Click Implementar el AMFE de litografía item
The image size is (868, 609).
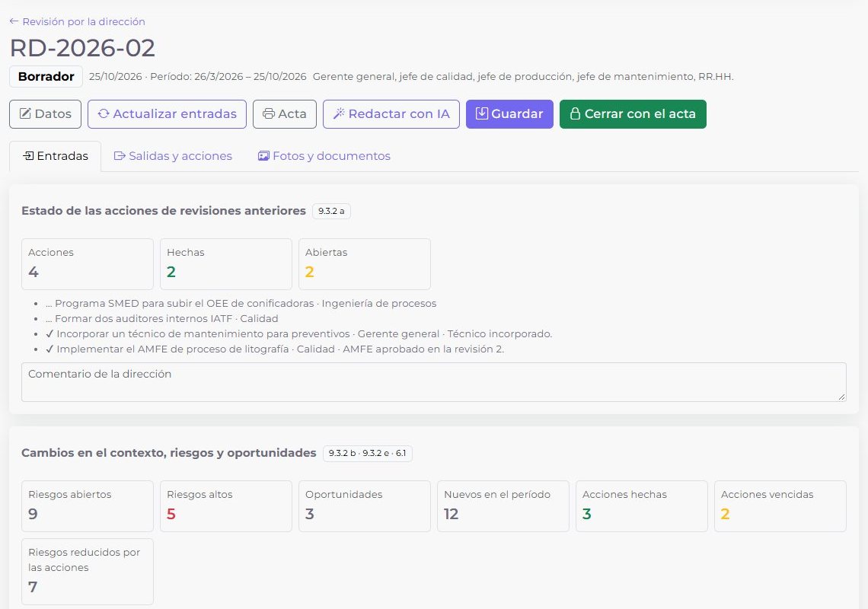click(275, 349)
